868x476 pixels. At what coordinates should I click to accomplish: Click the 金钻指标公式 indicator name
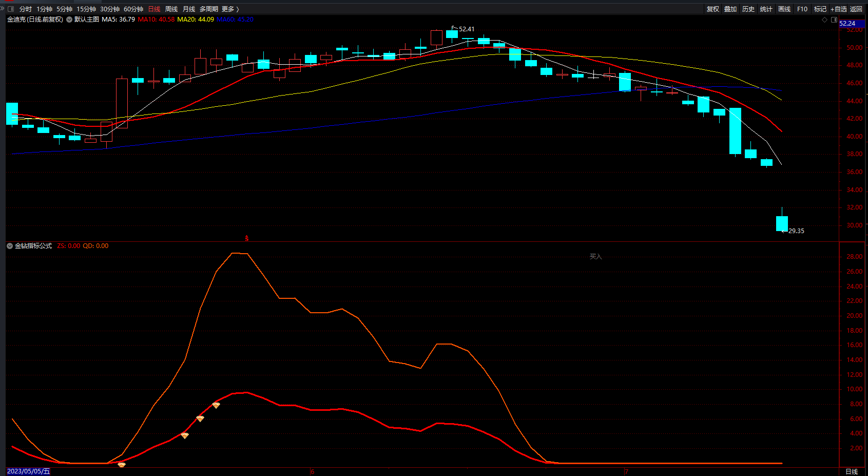[33, 246]
